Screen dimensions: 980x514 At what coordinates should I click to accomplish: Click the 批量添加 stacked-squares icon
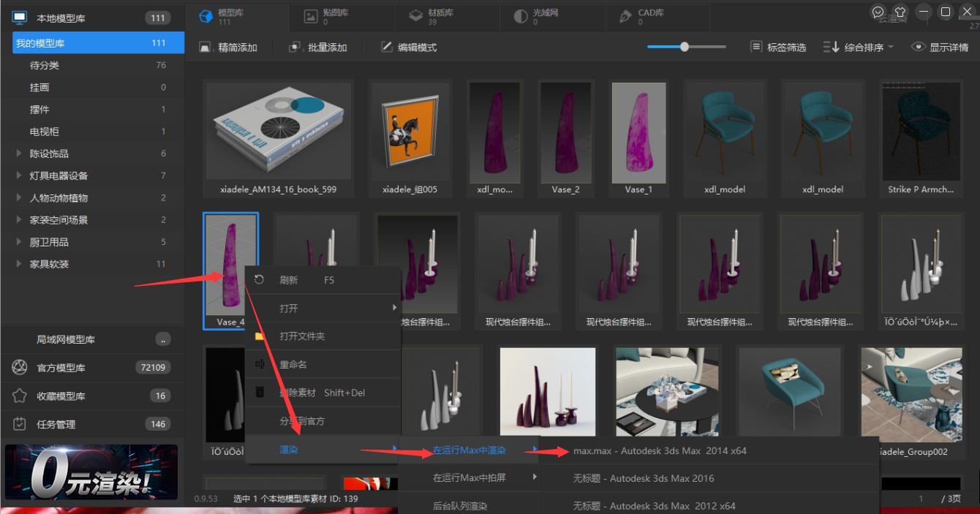295,47
